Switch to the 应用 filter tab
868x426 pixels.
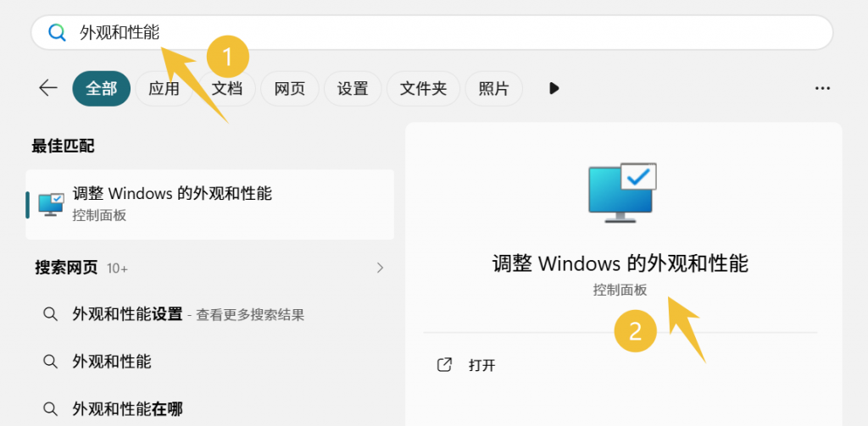[x=164, y=89]
